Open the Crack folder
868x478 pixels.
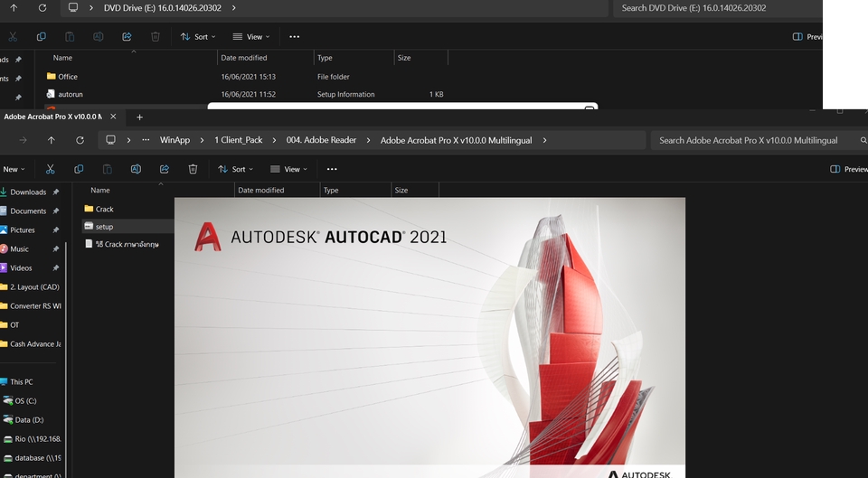click(104, 209)
